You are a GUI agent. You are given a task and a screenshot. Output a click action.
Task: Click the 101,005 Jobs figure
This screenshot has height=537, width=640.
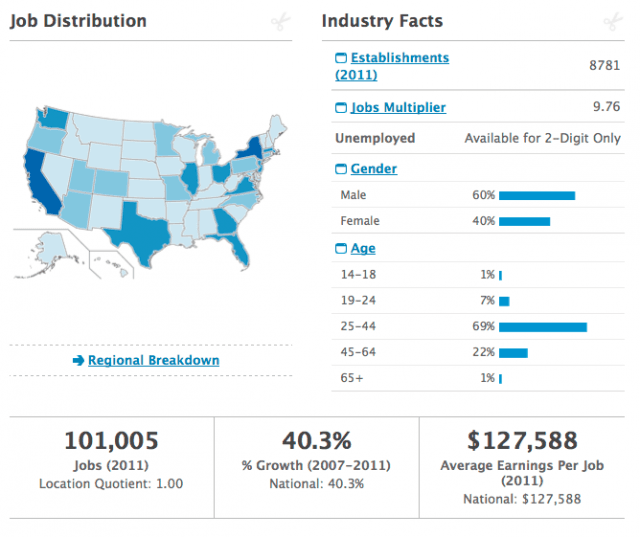pos(111,441)
